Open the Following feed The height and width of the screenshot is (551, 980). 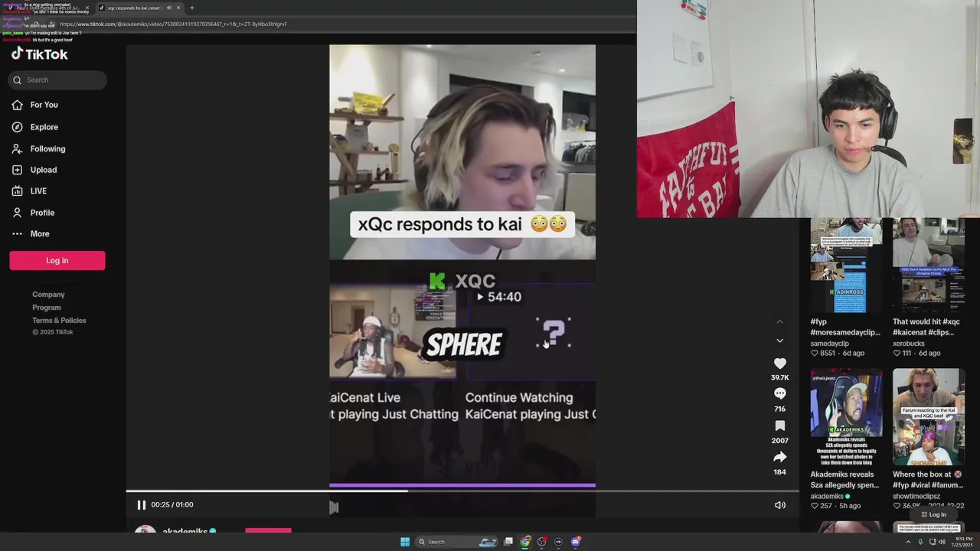38,148
